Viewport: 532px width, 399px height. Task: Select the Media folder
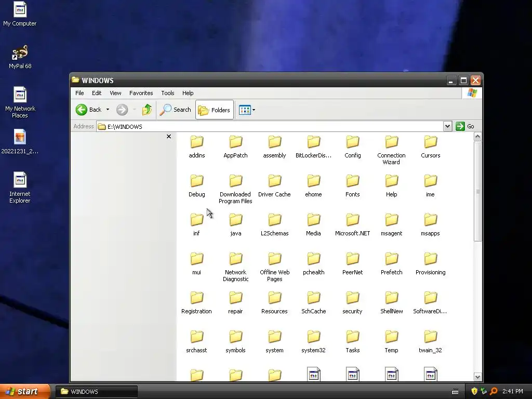[x=313, y=225]
